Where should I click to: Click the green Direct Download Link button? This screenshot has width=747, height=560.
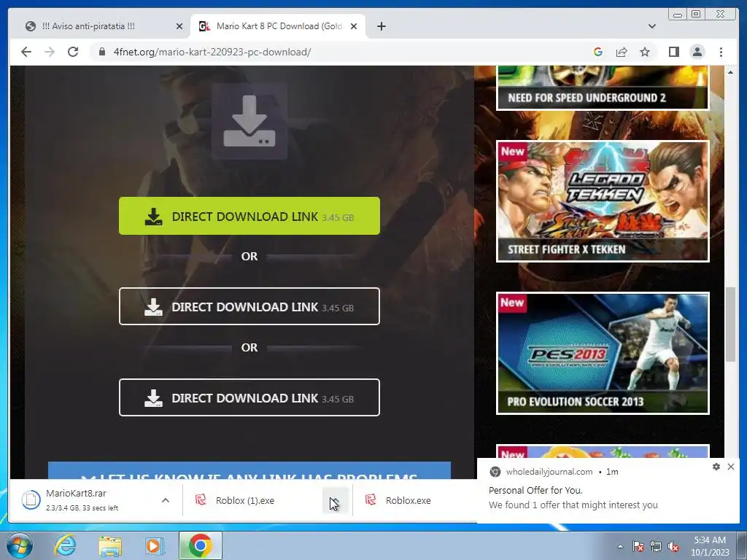coord(249,216)
